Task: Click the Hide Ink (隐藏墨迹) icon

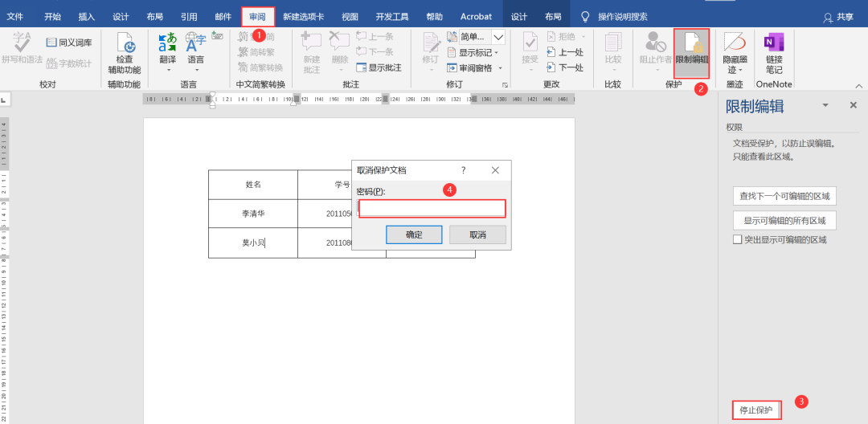Action: (735, 48)
